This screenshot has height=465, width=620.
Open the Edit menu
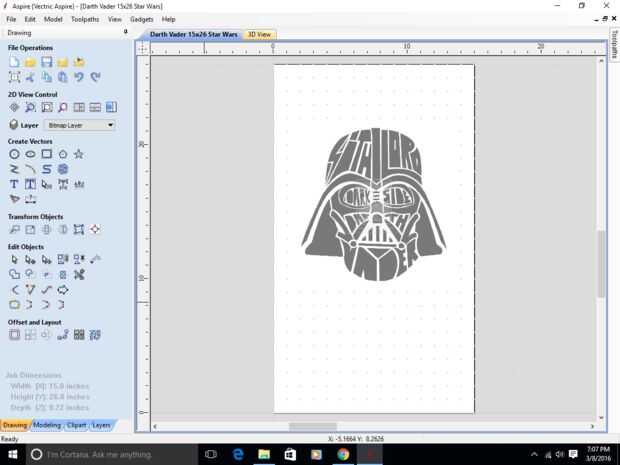point(30,19)
